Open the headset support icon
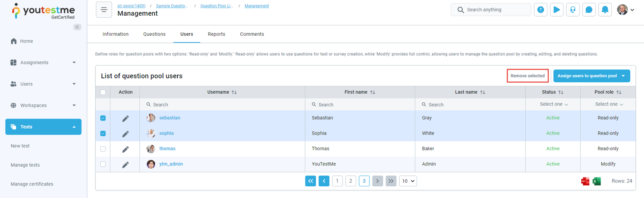Viewport: 644px width, 198px height. click(x=573, y=10)
